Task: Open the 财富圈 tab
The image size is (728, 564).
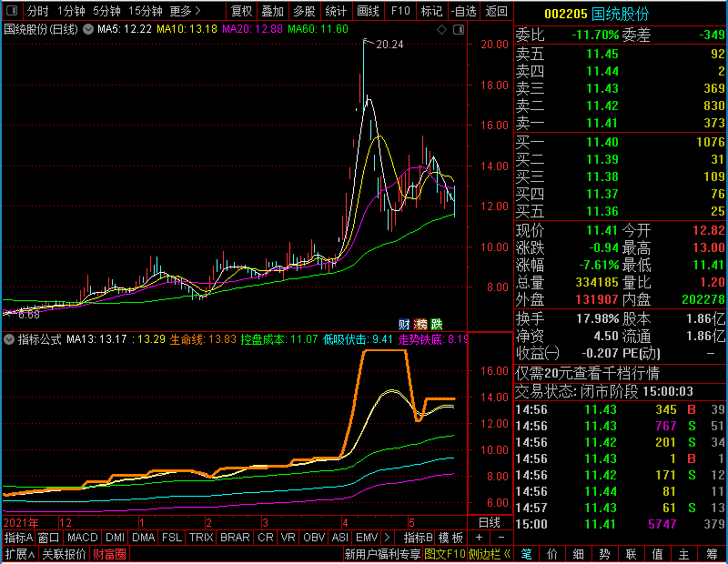Action: 109,554
